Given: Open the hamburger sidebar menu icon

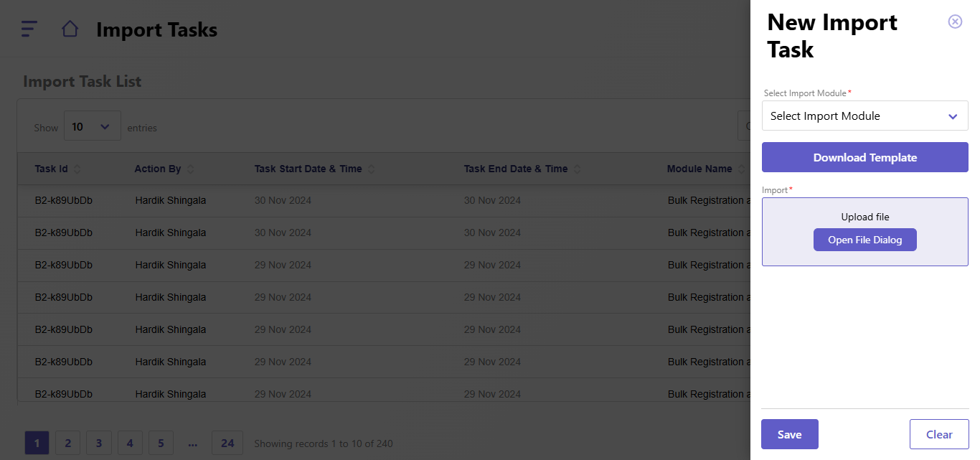Looking at the screenshot, I should [x=29, y=29].
